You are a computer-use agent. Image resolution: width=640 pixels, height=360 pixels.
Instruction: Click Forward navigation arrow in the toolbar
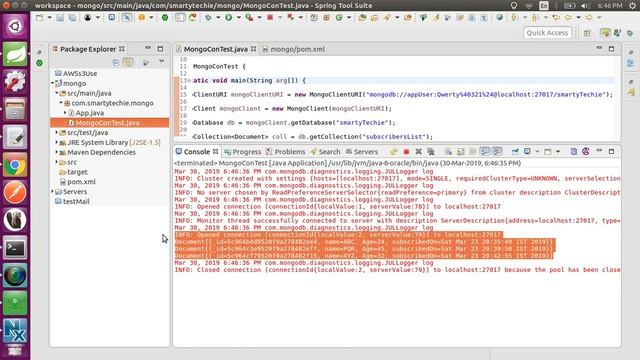589,18
